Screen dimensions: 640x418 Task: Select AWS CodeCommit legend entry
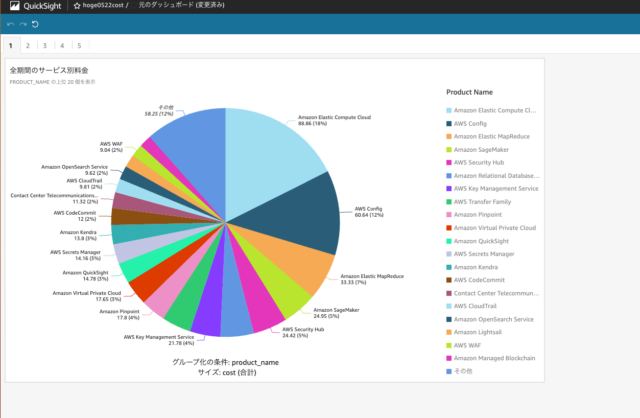click(476, 280)
